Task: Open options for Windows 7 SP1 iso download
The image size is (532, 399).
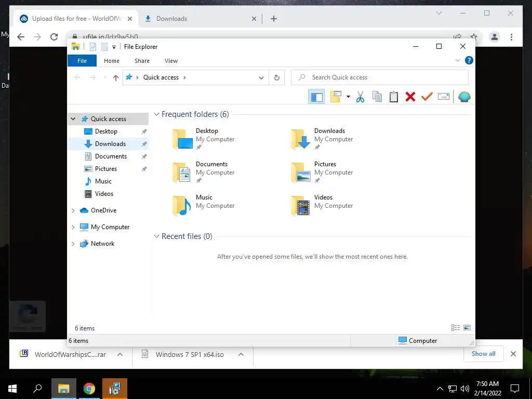Action: point(241,354)
